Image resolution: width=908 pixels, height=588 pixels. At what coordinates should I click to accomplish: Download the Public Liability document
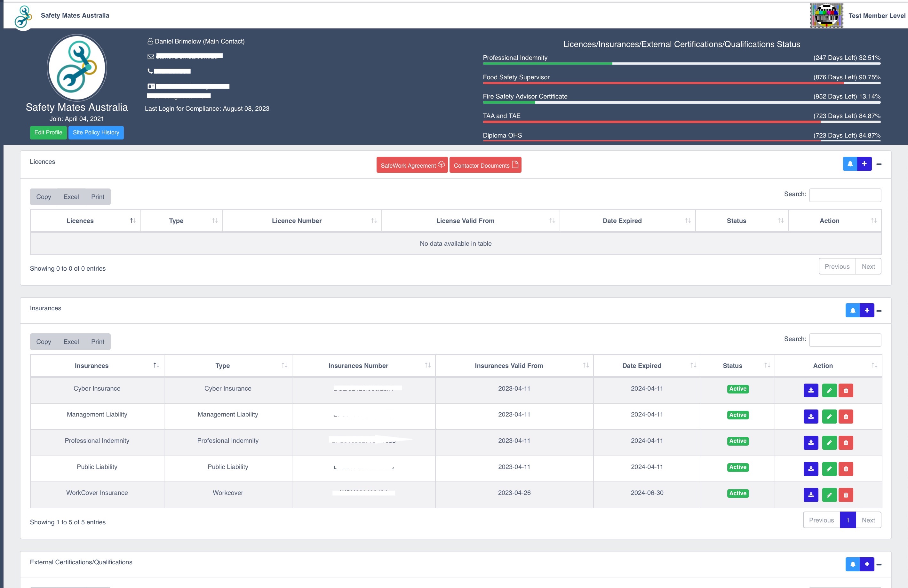point(811,469)
